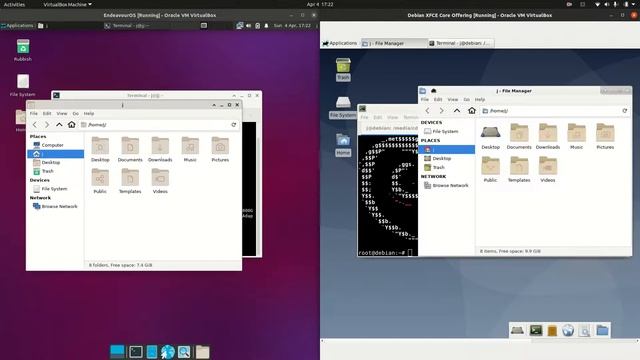Open web browser from EndeavourOS dock

(x=167, y=351)
